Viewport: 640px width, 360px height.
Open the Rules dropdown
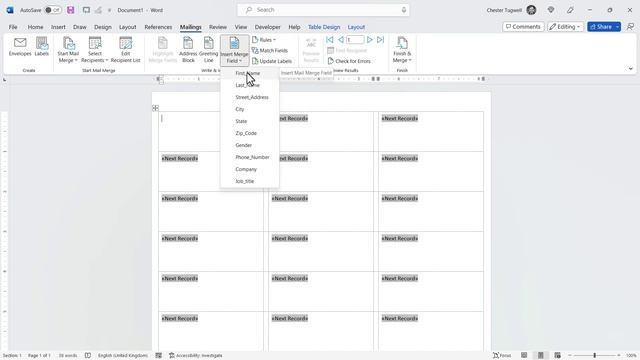coord(264,40)
